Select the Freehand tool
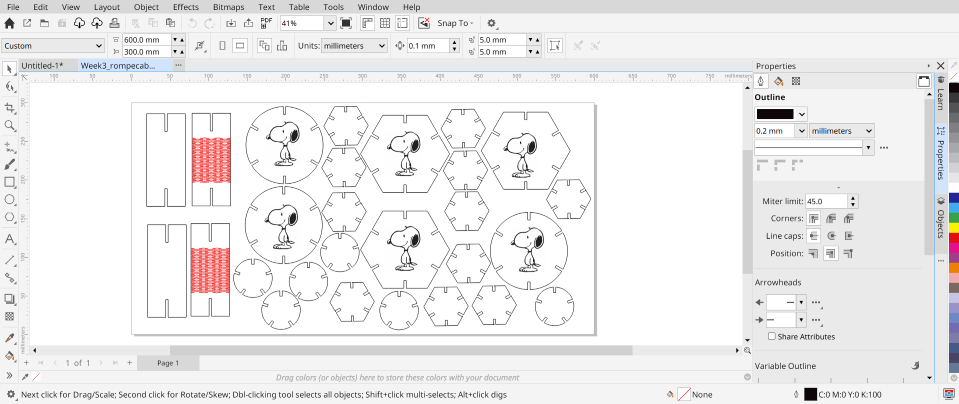 click(9, 146)
